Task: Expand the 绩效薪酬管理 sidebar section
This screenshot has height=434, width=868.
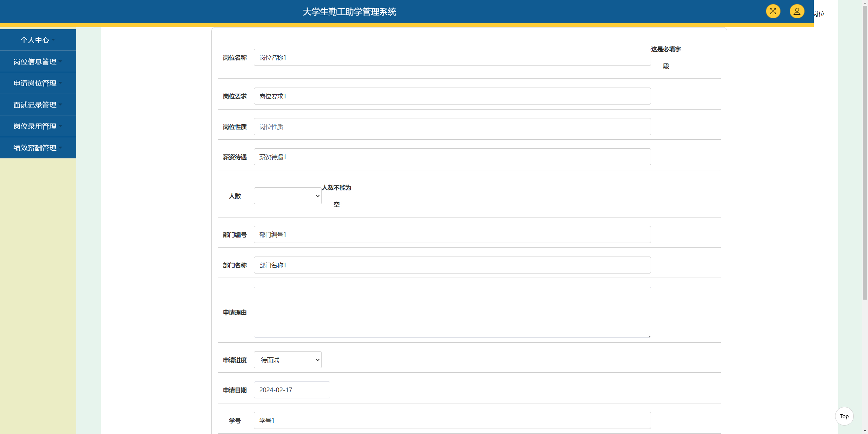Action: (x=37, y=148)
